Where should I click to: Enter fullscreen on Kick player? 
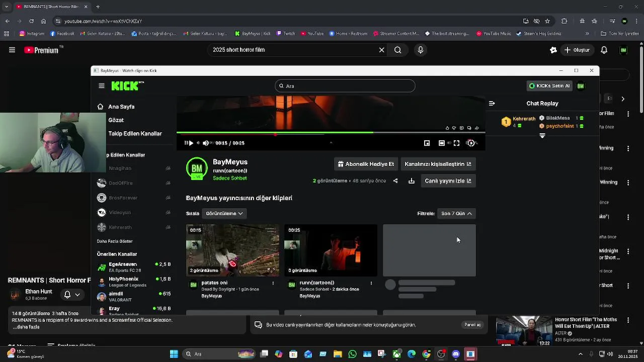pos(456,143)
